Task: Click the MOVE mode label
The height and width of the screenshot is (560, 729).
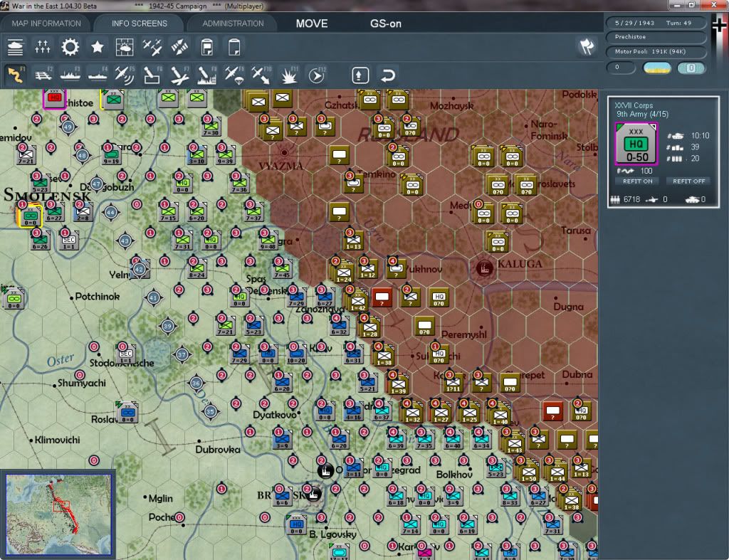Action: 312,23
